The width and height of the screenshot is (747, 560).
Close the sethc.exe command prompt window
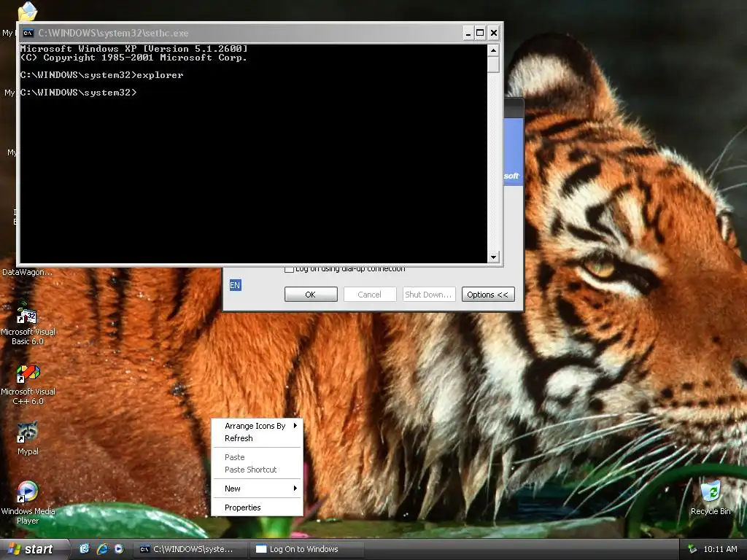point(494,33)
